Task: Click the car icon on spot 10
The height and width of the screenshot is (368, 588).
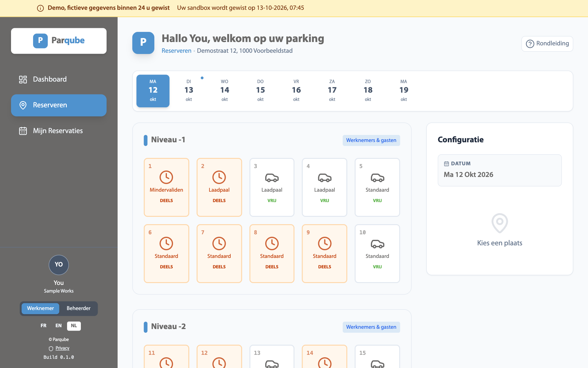Action: click(x=377, y=244)
